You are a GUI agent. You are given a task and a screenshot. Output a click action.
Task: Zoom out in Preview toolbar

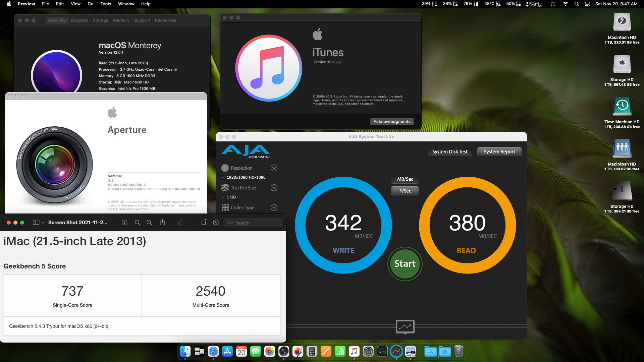coord(137,223)
